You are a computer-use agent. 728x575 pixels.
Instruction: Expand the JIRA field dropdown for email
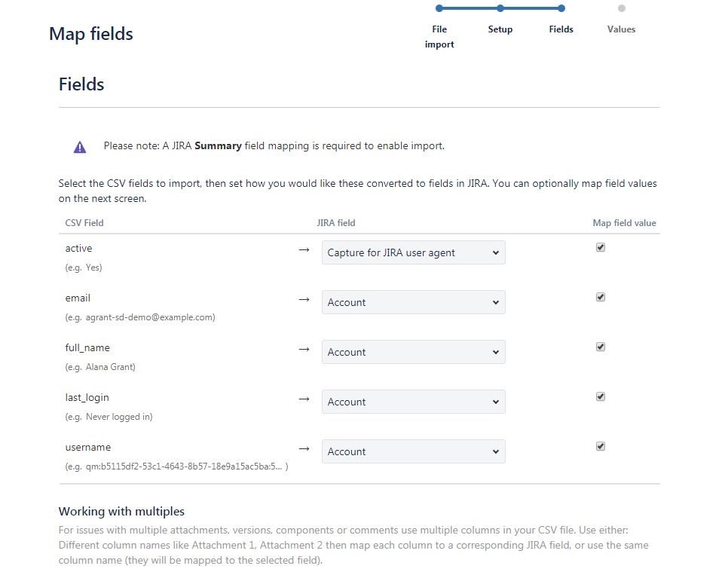pyautogui.click(x=413, y=302)
